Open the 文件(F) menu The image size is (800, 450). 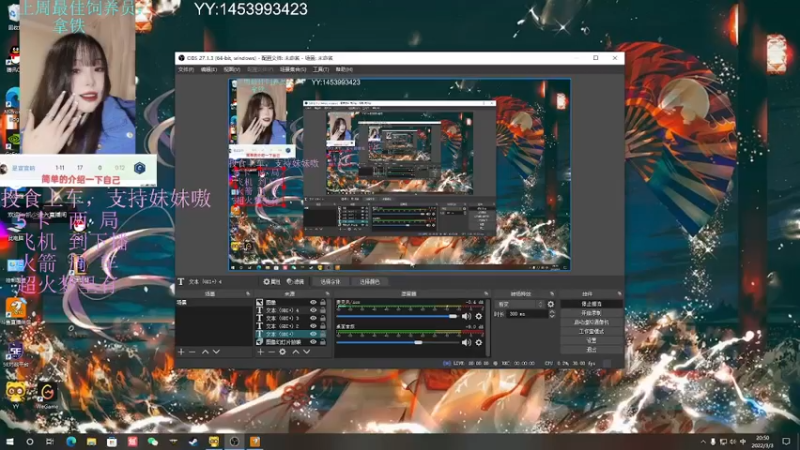click(186, 69)
